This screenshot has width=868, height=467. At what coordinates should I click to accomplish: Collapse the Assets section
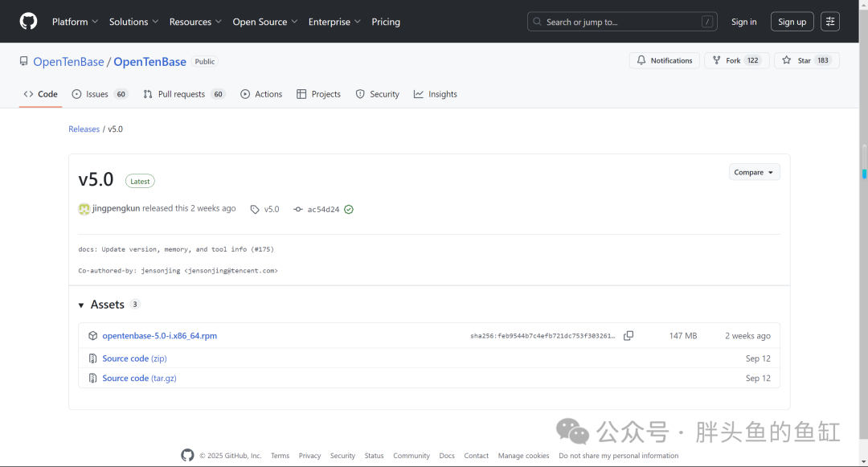click(81, 305)
